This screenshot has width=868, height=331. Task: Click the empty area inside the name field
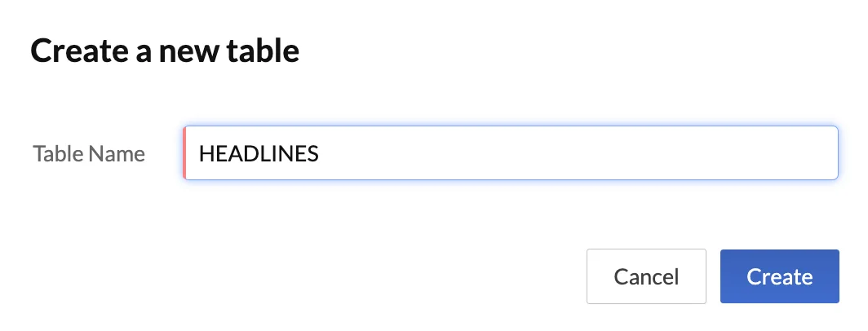pos(571,153)
